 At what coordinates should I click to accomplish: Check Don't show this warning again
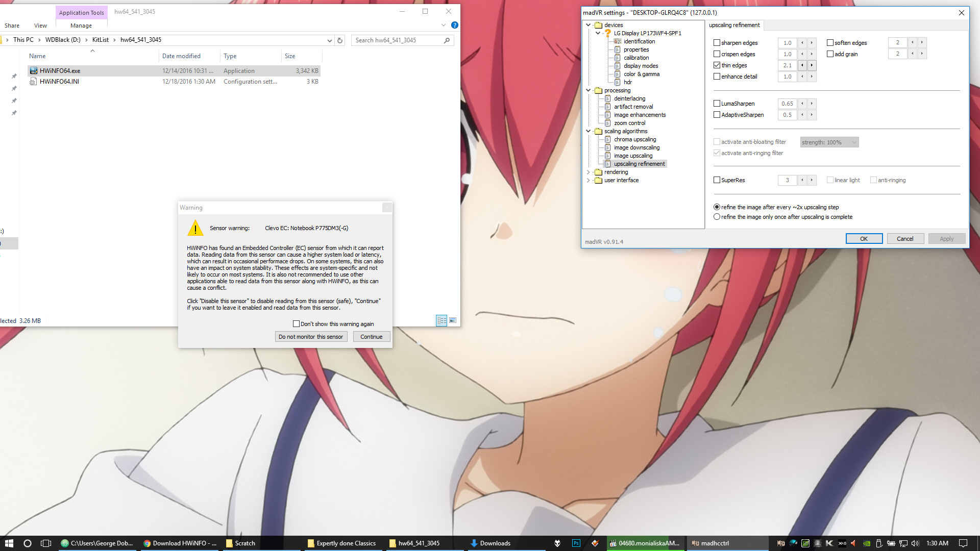pos(296,324)
